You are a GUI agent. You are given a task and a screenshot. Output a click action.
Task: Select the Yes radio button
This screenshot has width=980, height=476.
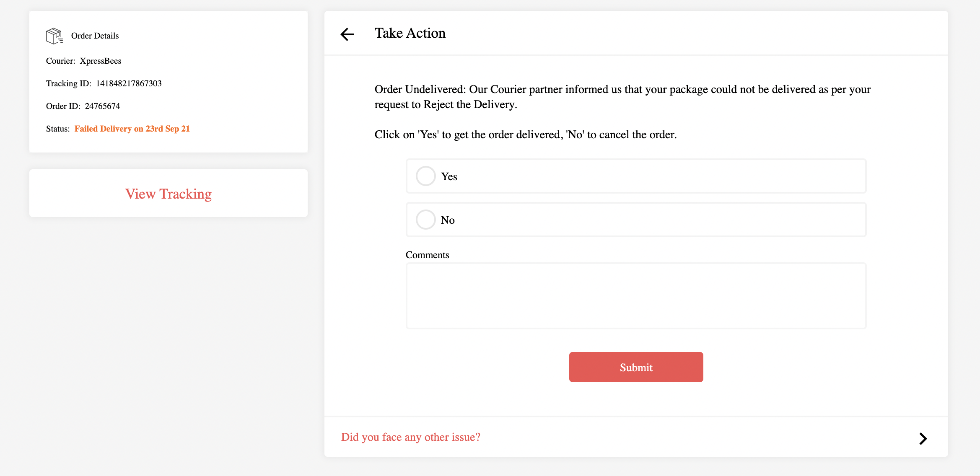[425, 176]
